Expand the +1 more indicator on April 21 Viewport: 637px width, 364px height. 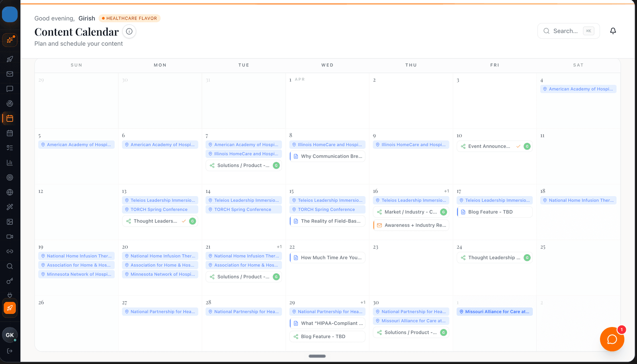point(279,247)
